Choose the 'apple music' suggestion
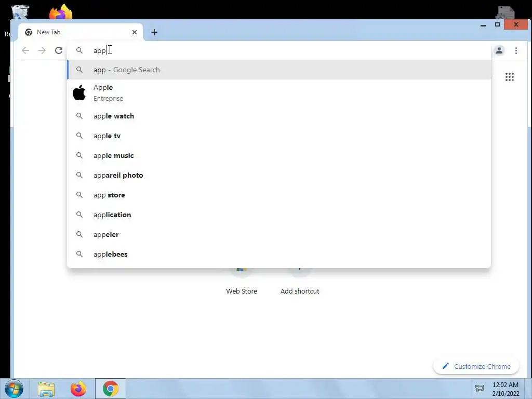This screenshot has height=399, width=532. 279,155
